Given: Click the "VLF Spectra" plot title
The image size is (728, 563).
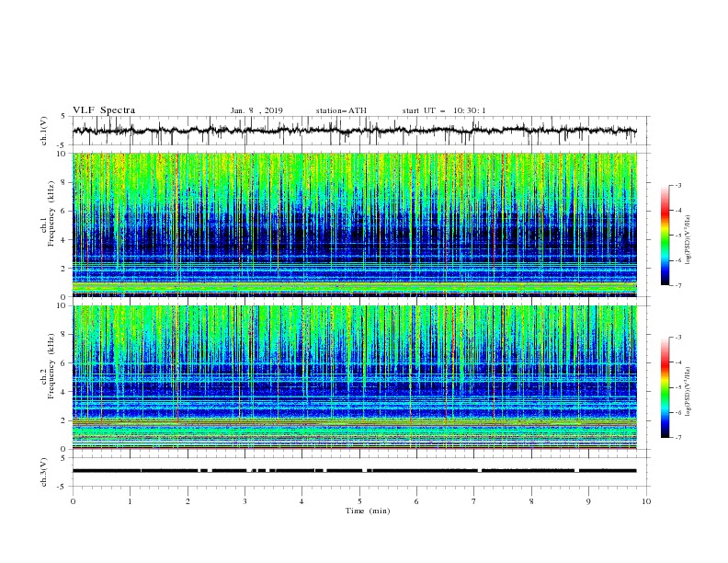Looking at the screenshot, I should (x=104, y=110).
